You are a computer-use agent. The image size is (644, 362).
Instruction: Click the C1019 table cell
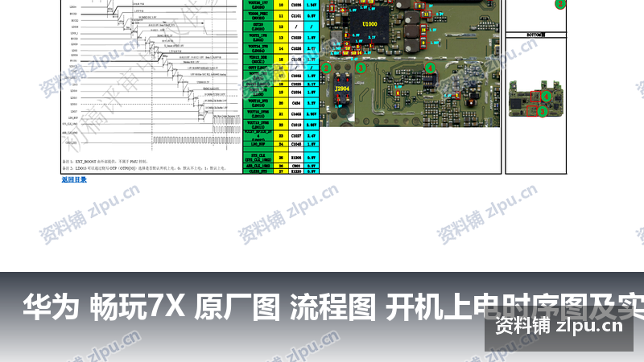[296, 125]
